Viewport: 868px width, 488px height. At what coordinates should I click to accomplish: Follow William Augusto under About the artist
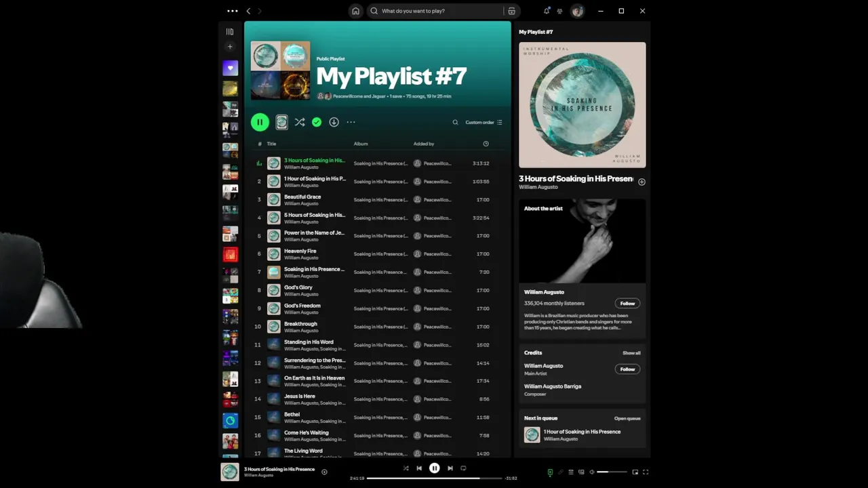[x=627, y=304]
